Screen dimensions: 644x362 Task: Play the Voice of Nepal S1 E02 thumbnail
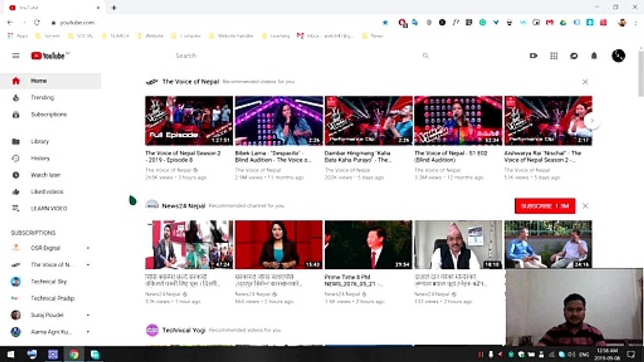458,121
